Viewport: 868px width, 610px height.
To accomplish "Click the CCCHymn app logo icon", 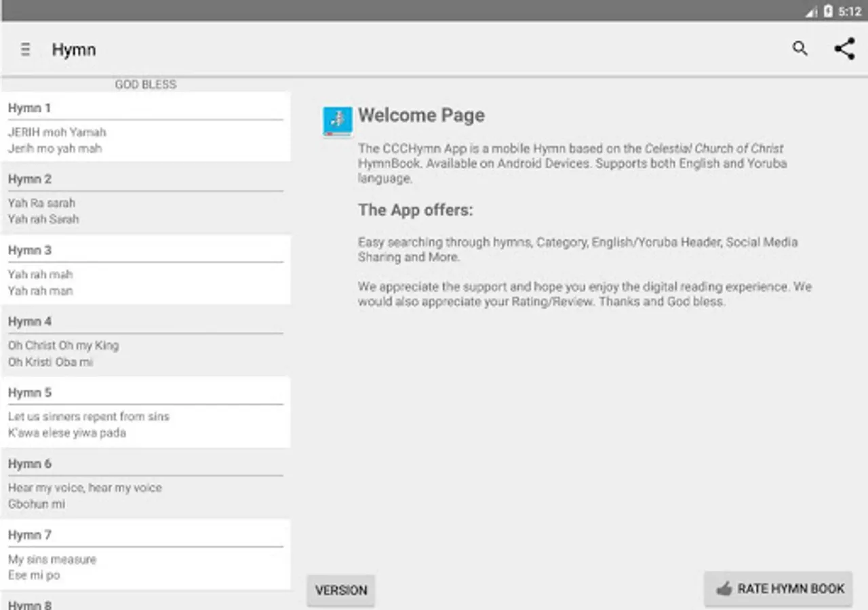I will click(338, 122).
